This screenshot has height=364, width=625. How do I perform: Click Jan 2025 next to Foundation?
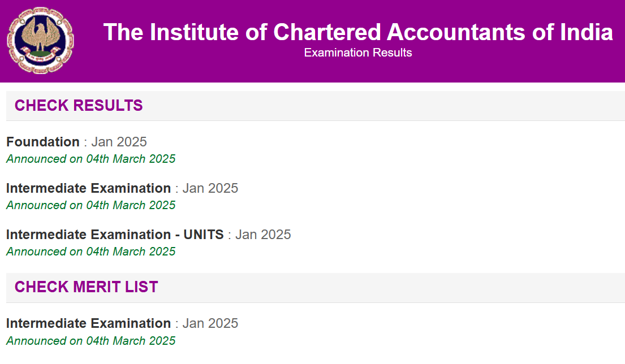pos(118,142)
